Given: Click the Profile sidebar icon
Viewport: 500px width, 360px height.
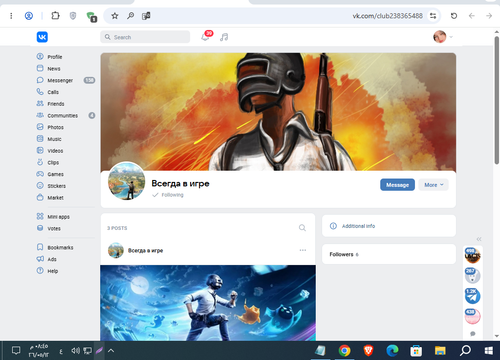Looking at the screenshot, I should (40, 56).
